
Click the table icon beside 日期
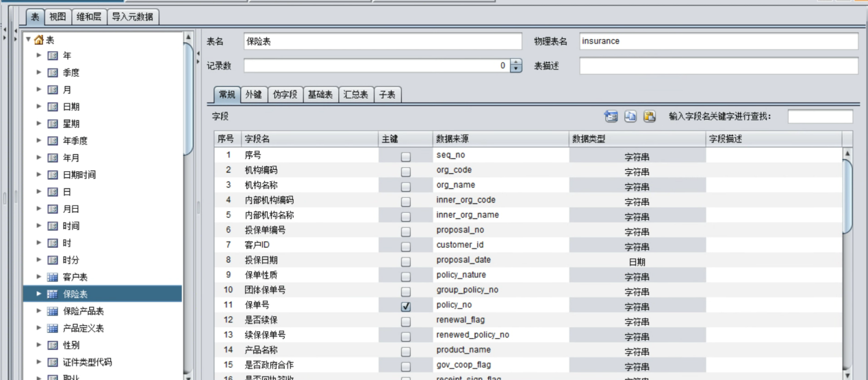[x=53, y=107]
